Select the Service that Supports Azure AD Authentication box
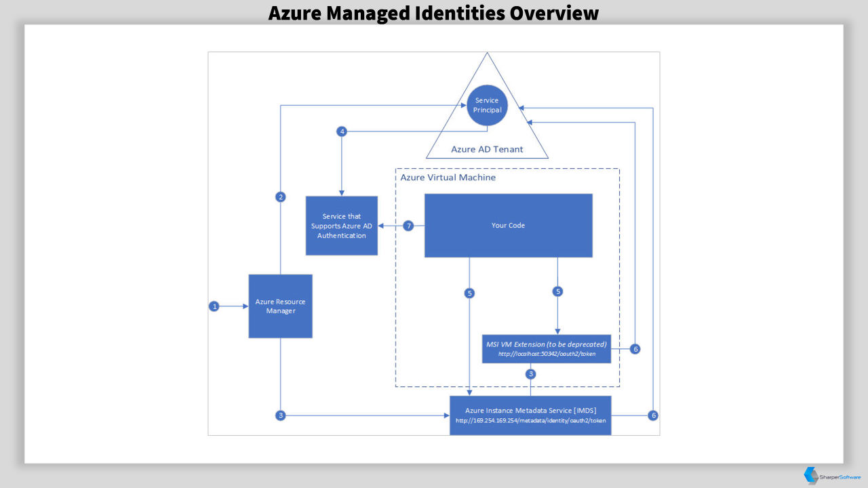868x488 pixels. (x=342, y=226)
